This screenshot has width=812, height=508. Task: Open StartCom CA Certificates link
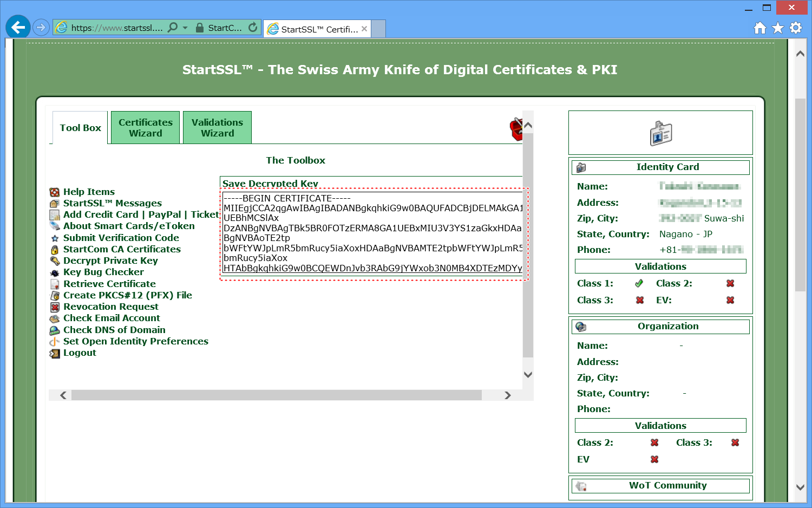click(122, 249)
